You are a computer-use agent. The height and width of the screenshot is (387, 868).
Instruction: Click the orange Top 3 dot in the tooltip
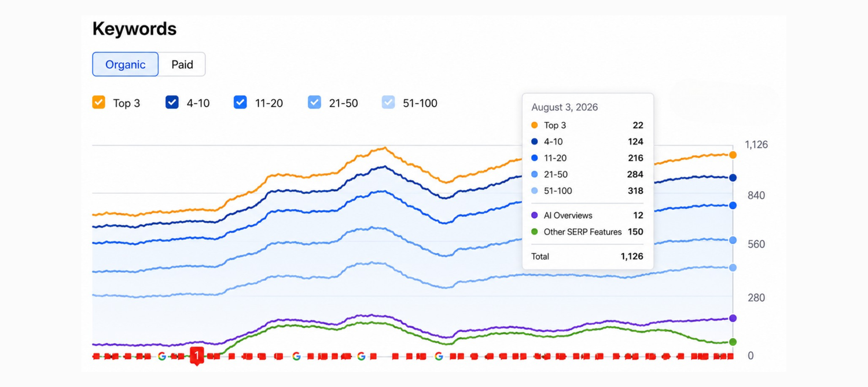534,125
